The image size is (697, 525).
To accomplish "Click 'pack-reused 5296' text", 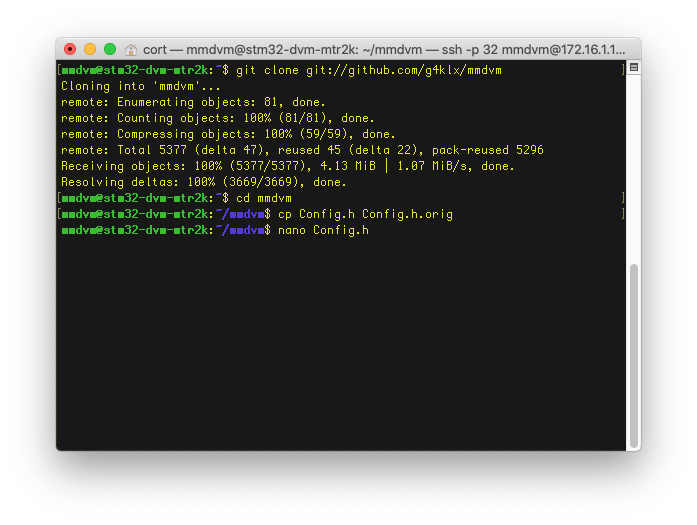I will [x=488, y=150].
